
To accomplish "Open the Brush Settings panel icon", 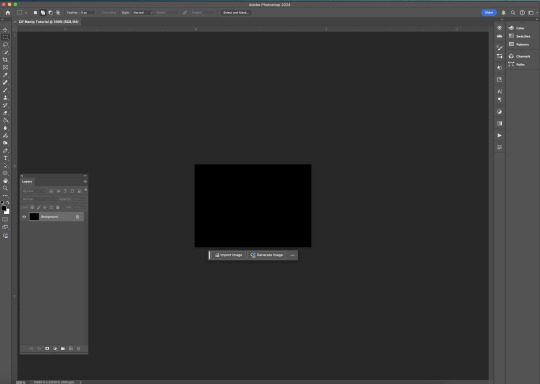I will pyautogui.click(x=499, y=48).
